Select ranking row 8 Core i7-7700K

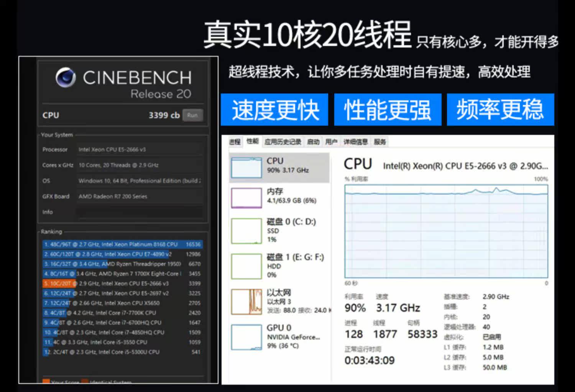coord(122,313)
